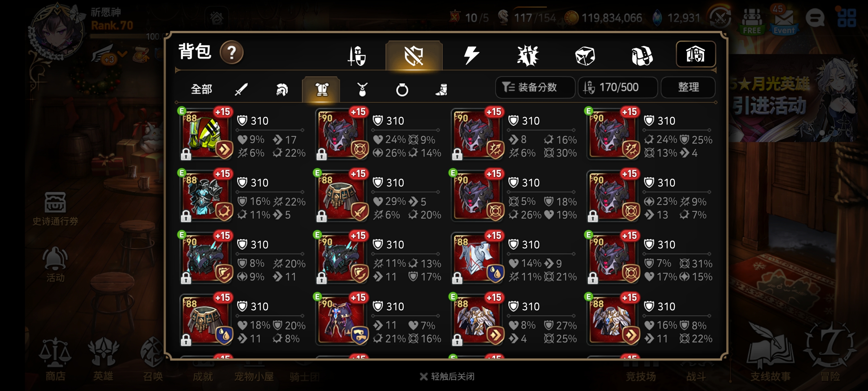Switch to the lightning bolt category tab

click(x=471, y=56)
